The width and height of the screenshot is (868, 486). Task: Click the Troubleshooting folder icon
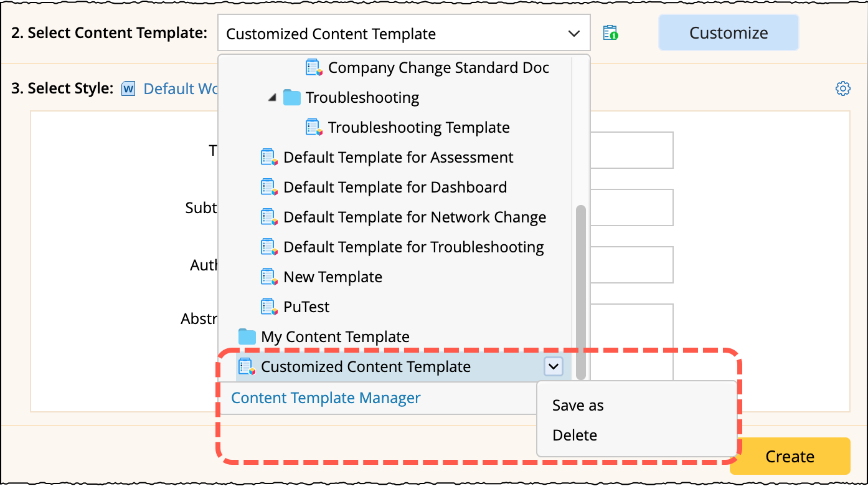[x=291, y=98]
